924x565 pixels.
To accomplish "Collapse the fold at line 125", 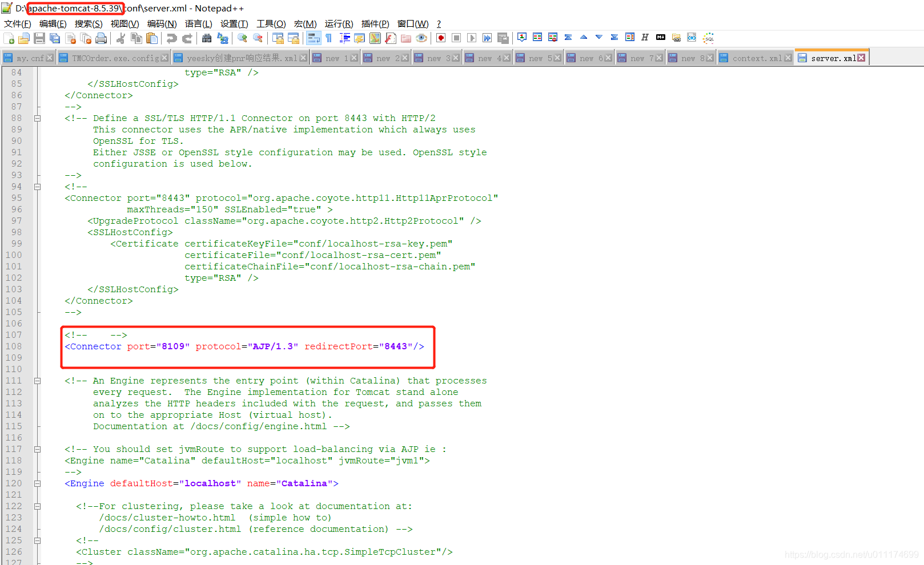I will pyautogui.click(x=37, y=540).
